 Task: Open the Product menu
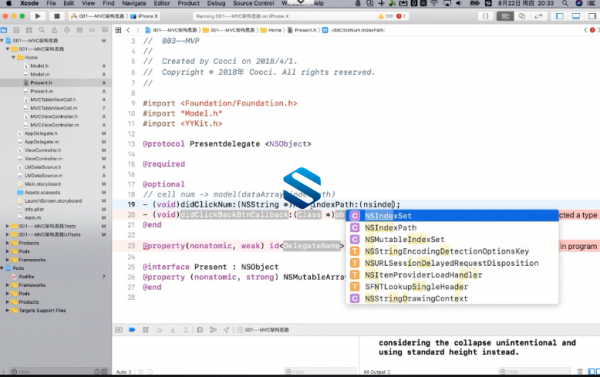point(189,3)
